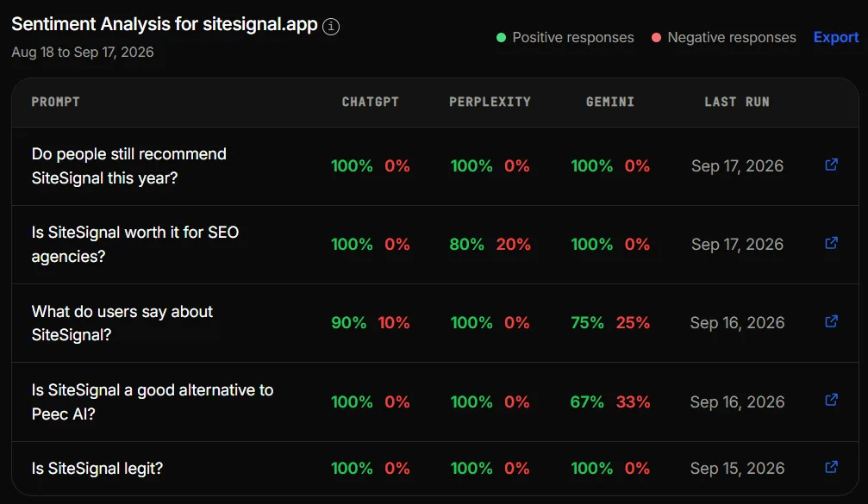The image size is (868, 504).
Task: Click ChatGPT 10% negative for 'What do users say'
Action: pyautogui.click(x=394, y=323)
